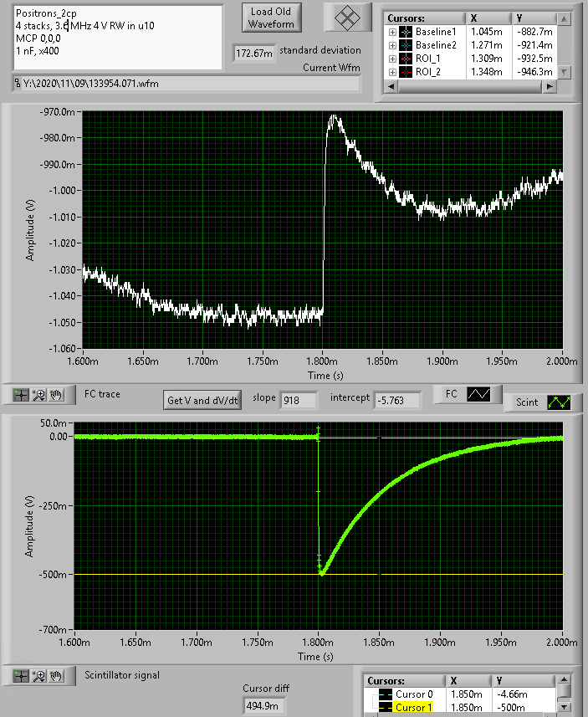Expand the ROI_1 cursor entry

[392, 59]
